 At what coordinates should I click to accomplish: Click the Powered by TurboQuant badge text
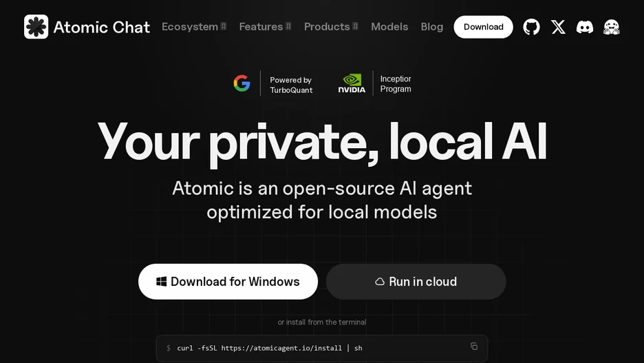(291, 85)
